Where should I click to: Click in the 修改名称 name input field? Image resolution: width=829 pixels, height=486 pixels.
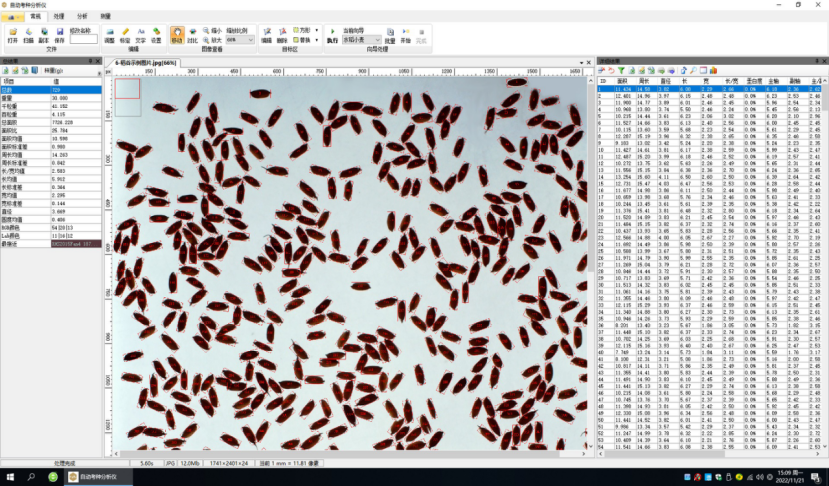click(x=84, y=39)
